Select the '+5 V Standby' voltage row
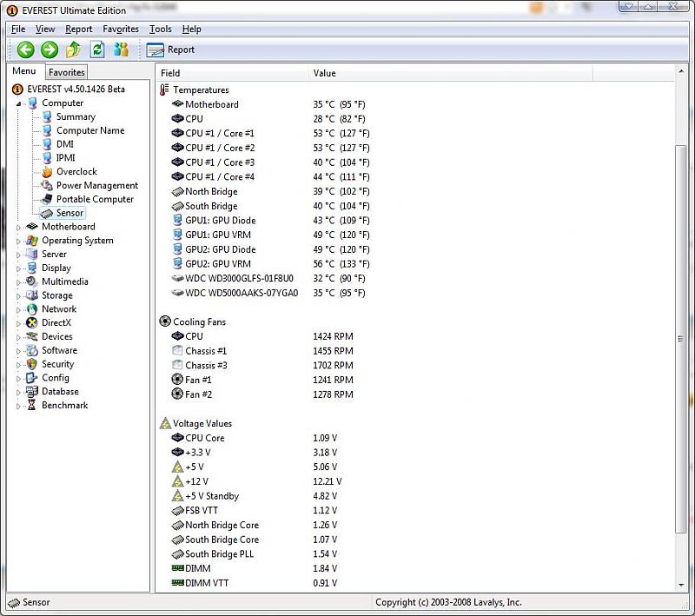 [255, 496]
